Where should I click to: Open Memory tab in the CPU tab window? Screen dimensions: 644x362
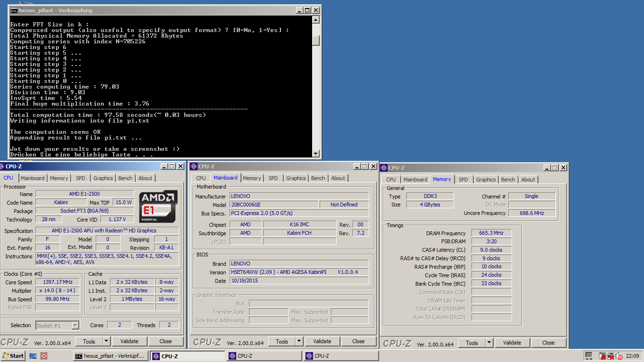pyautogui.click(x=59, y=178)
